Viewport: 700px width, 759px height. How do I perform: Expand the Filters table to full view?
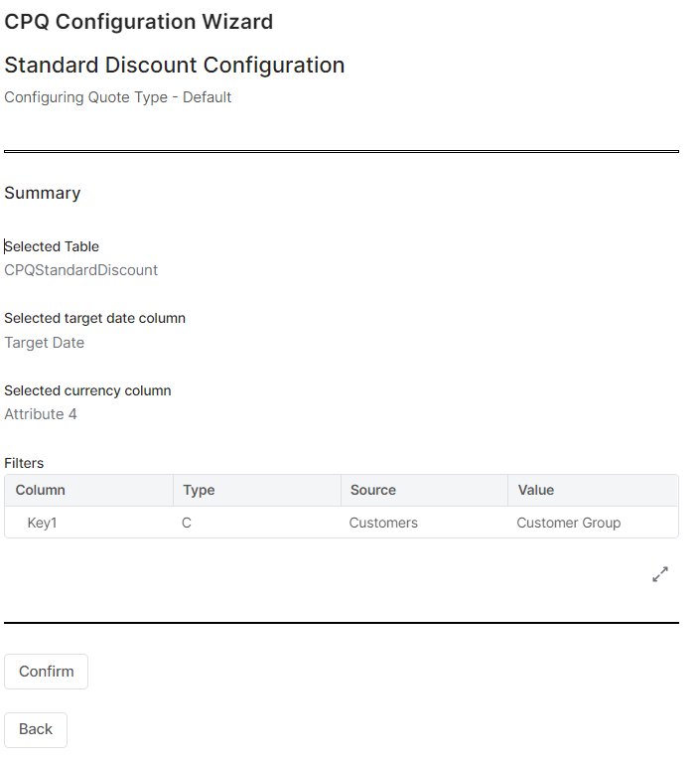[660, 574]
